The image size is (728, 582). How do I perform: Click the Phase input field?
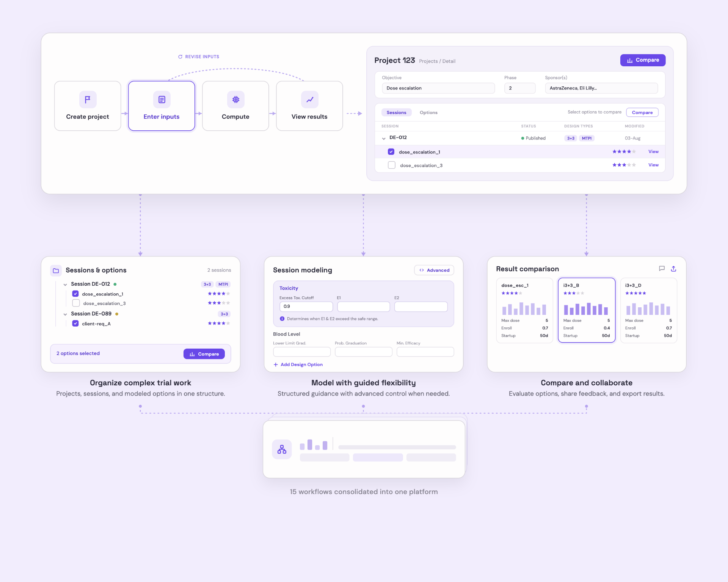point(520,88)
